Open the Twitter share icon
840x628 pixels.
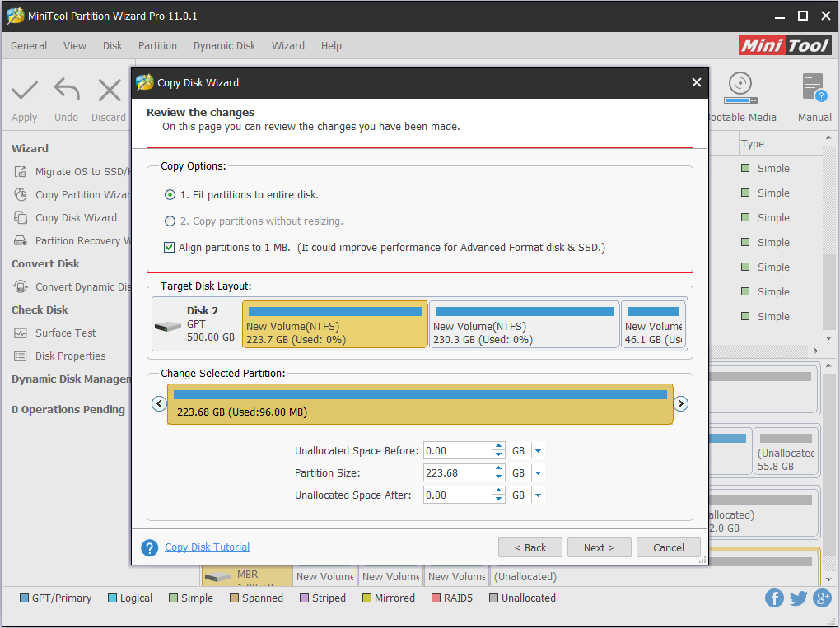click(x=798, y=598)
